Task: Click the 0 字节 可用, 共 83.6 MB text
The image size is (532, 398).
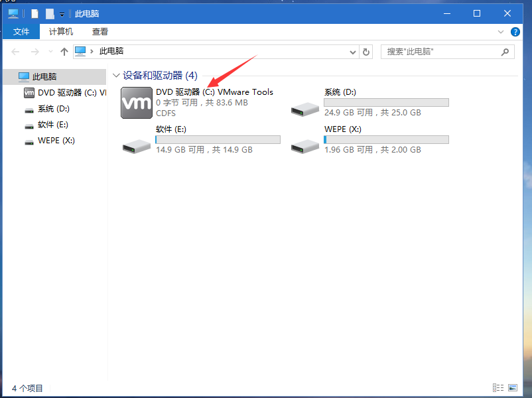Action: click(x=202, y=102)
